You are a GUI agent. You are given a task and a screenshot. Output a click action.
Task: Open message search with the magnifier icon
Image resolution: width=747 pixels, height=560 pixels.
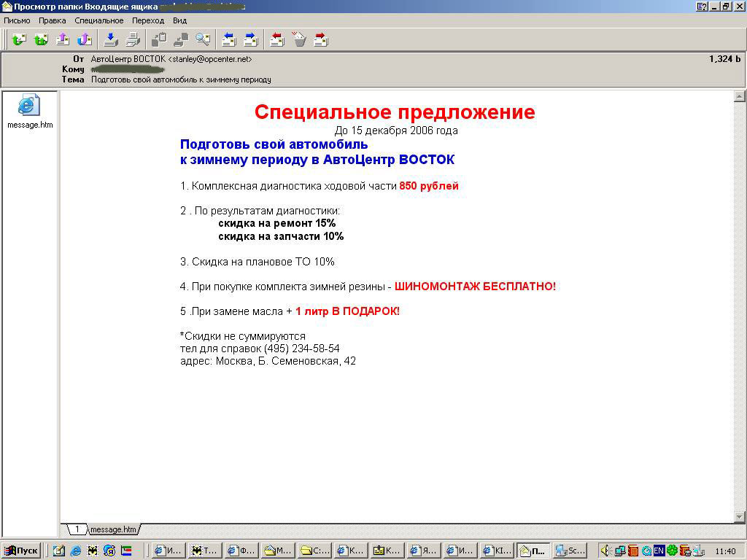coord(202,39)
